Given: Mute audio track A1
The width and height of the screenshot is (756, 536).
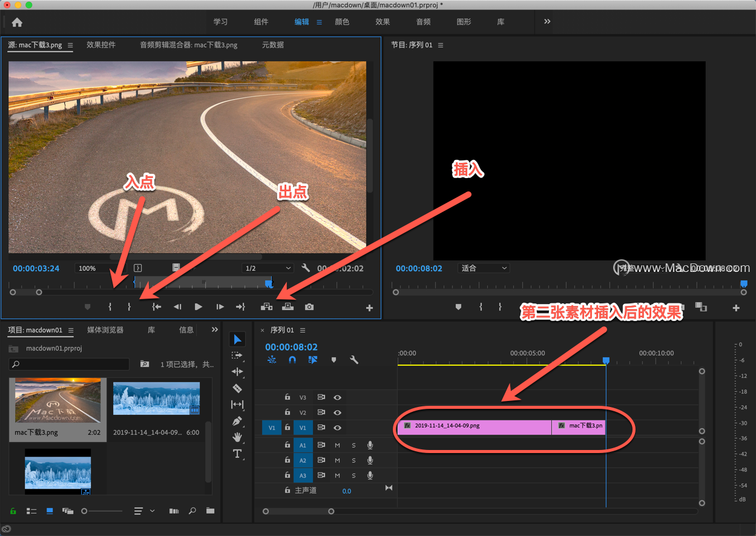Looking at the screenshot, I should click(x=338, y=445).
